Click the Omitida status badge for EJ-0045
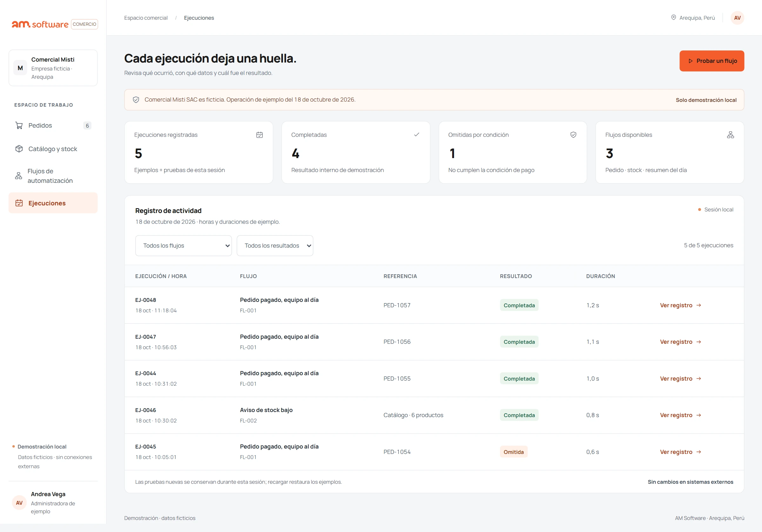762x532 pixels. [x=513, y=452]
